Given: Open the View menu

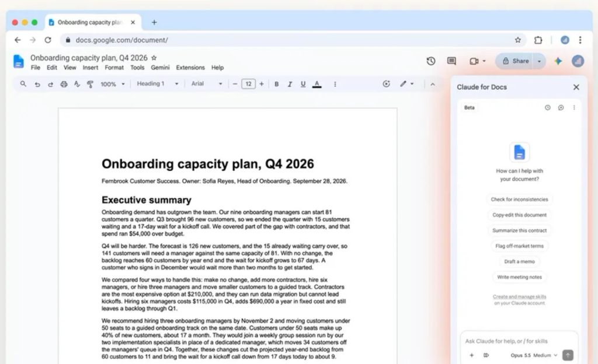Looking at the screenshot, I should pyautogui.click(x=70, y=68).
